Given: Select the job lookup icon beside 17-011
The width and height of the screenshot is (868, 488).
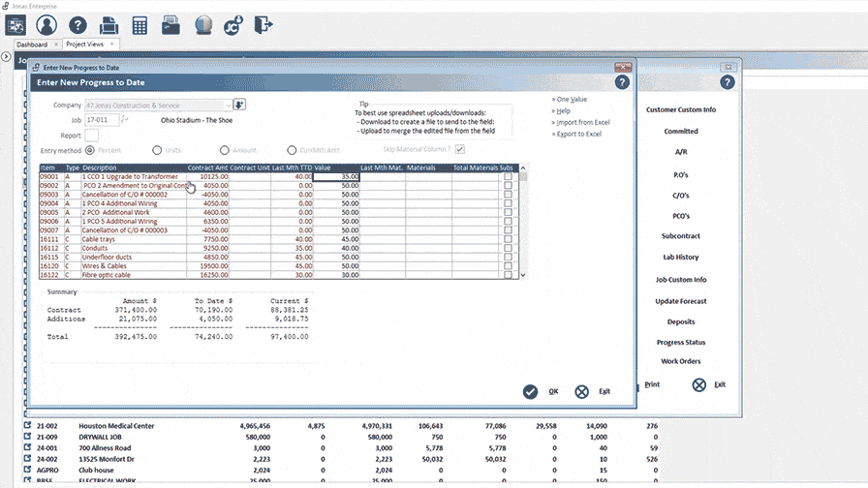Looking at the screenshot, I should click(x=125, y=119).
